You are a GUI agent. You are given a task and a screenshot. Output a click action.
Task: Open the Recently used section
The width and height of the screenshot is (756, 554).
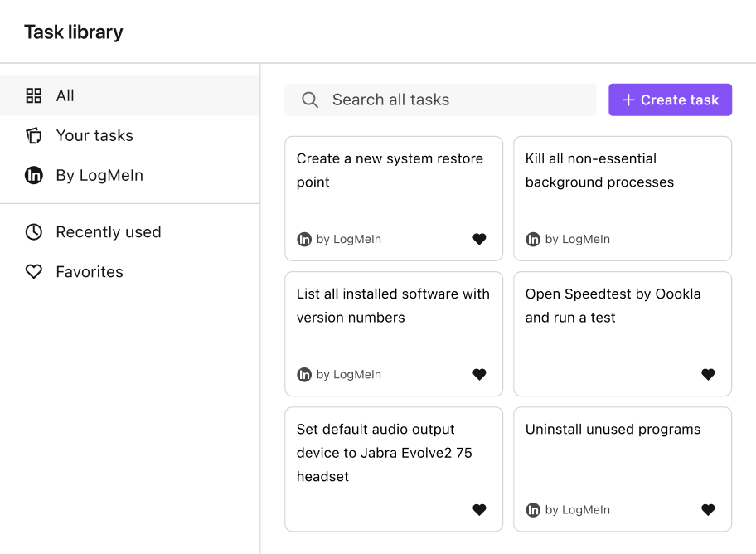[x=108, y=232]
